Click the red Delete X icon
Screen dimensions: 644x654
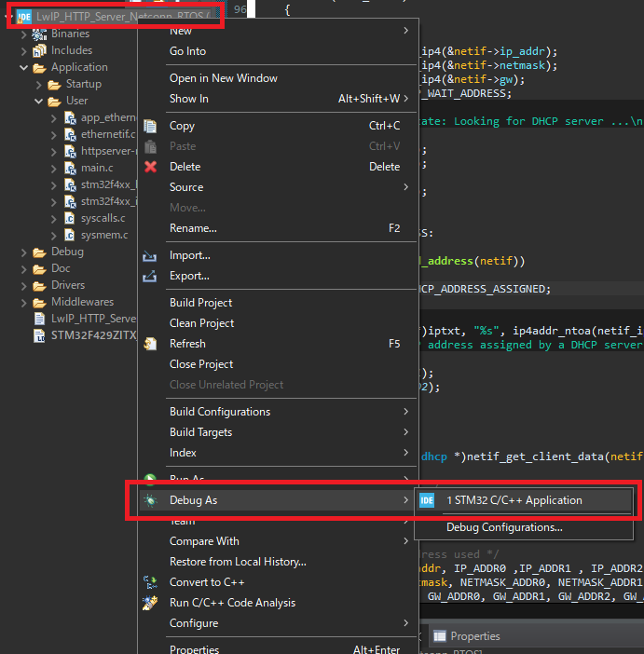(150, 167)
